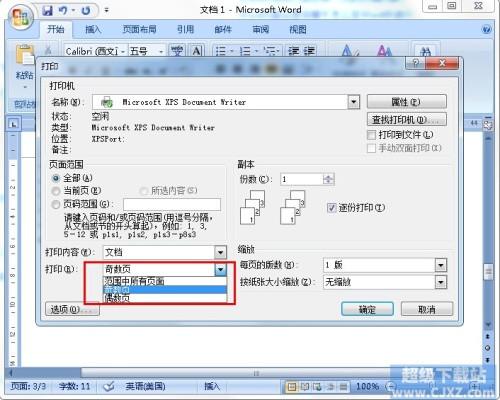Screen dimensions: 500x400
Task: Click the 属性 button
Action: [x=407, y=102]
